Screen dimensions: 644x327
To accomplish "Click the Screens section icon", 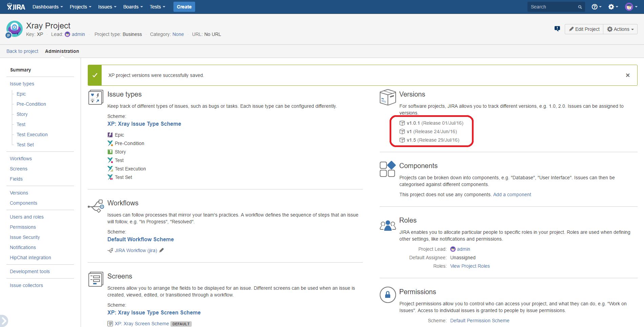I will [96, 279].
